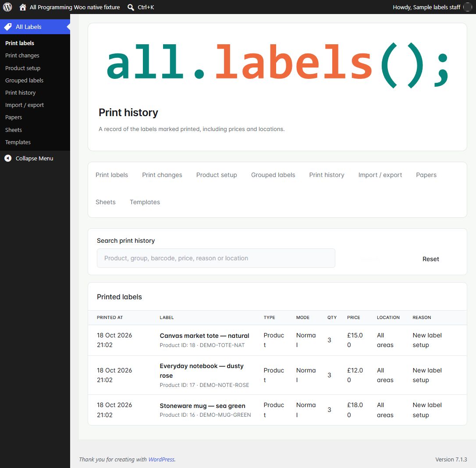Click the WordPress logo icon

[x=7, y=7]
